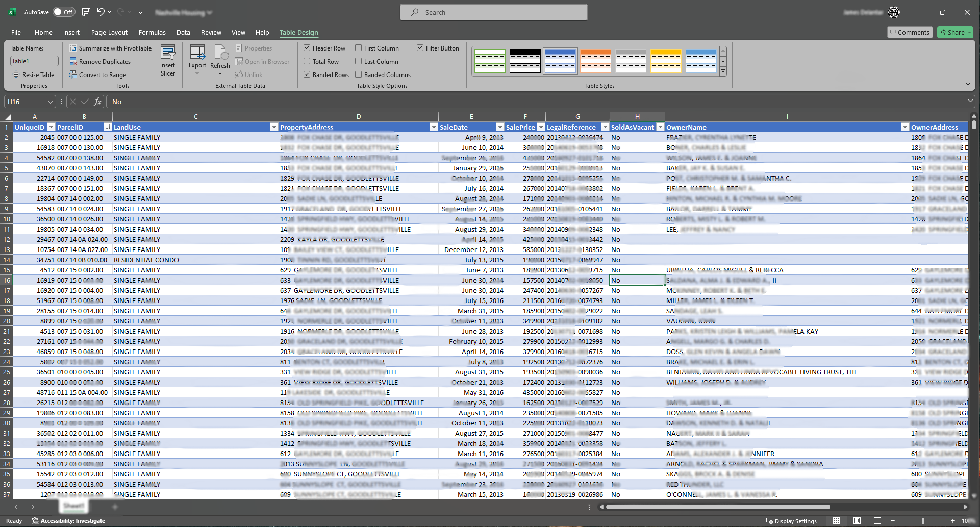This screenshot has height=527, width=980.
Task: Uncheck the Banded Rows checkbox
Action: point(307,74)
